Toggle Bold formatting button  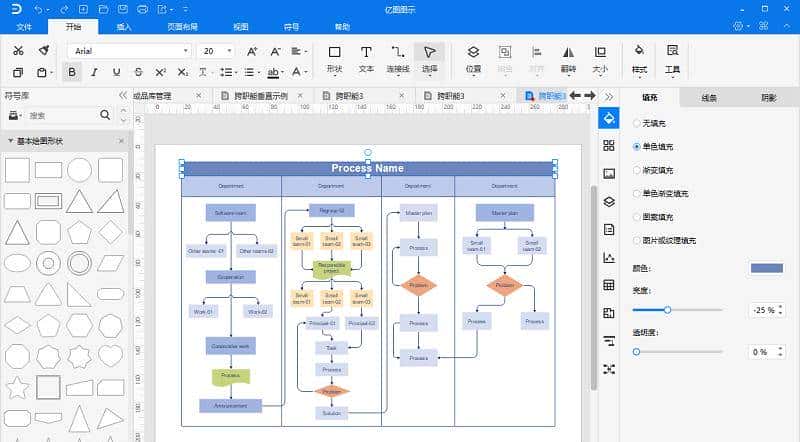click(x=72, y=72)
